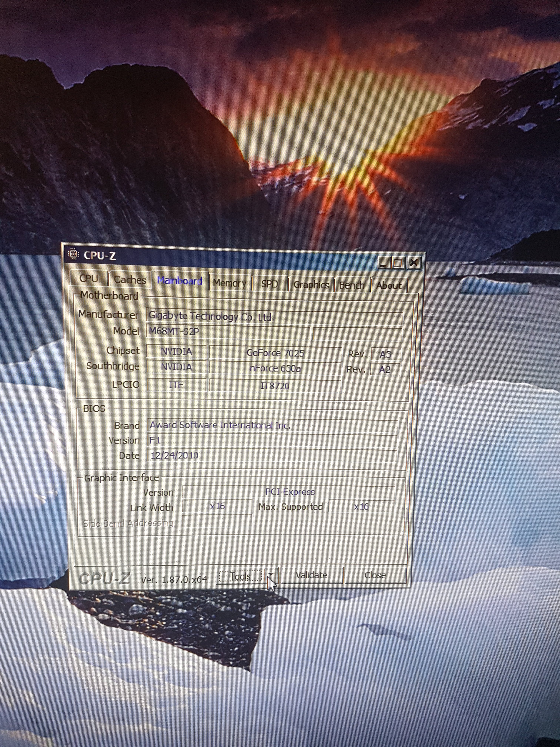This screenshot has width=560, height=747.
Task: Show the About tab
Action: tap(389, 286)
